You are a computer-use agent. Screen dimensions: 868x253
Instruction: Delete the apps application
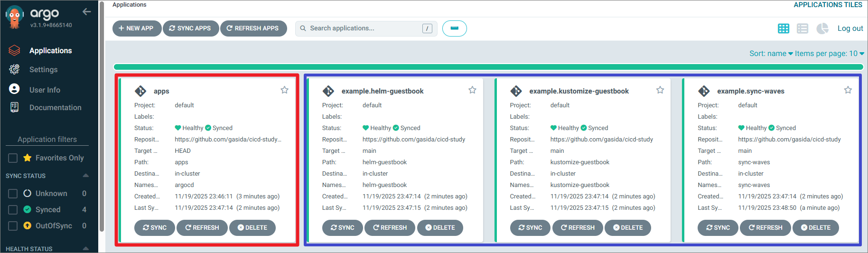point(252,228)
